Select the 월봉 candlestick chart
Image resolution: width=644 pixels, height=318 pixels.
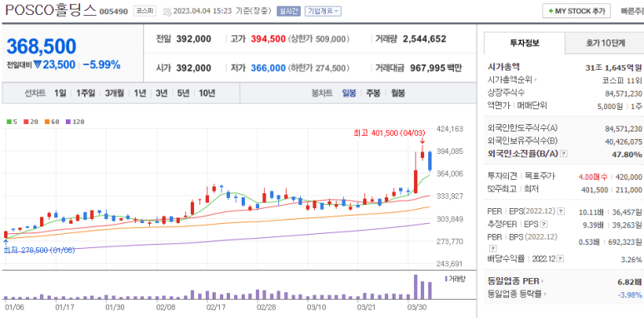[398, 93]
